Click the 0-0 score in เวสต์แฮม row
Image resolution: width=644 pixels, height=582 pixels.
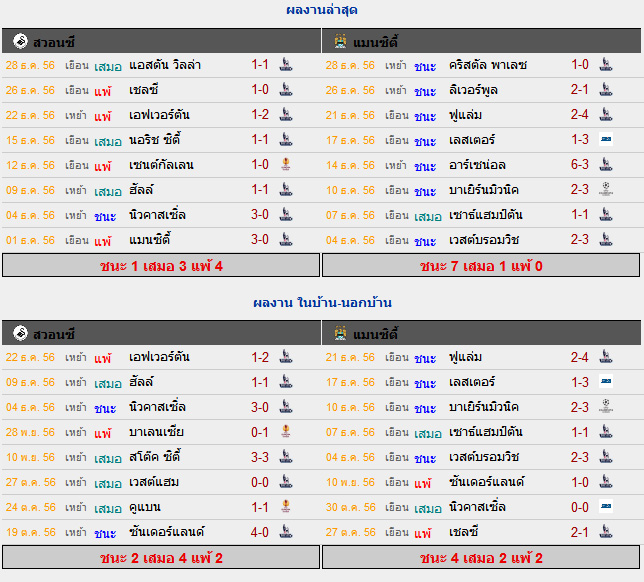260,482
